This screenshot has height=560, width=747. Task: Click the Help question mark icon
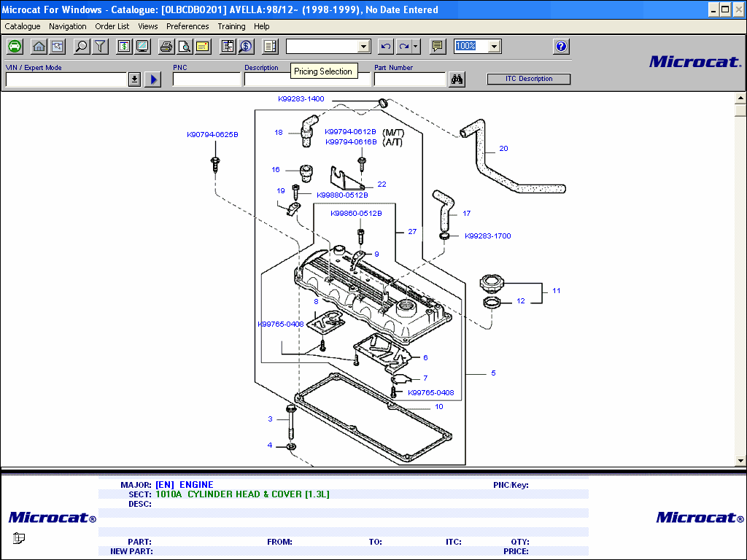coord(560,46)
